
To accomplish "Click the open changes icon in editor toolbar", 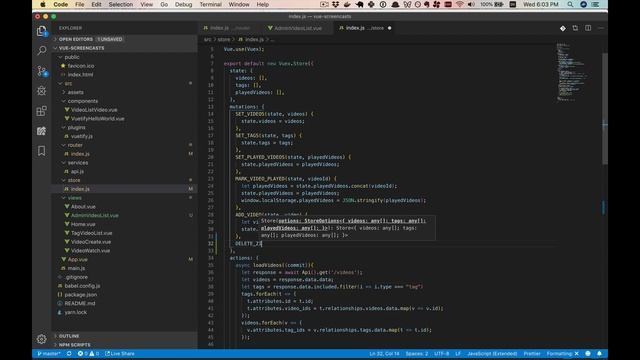I will 575,28.
